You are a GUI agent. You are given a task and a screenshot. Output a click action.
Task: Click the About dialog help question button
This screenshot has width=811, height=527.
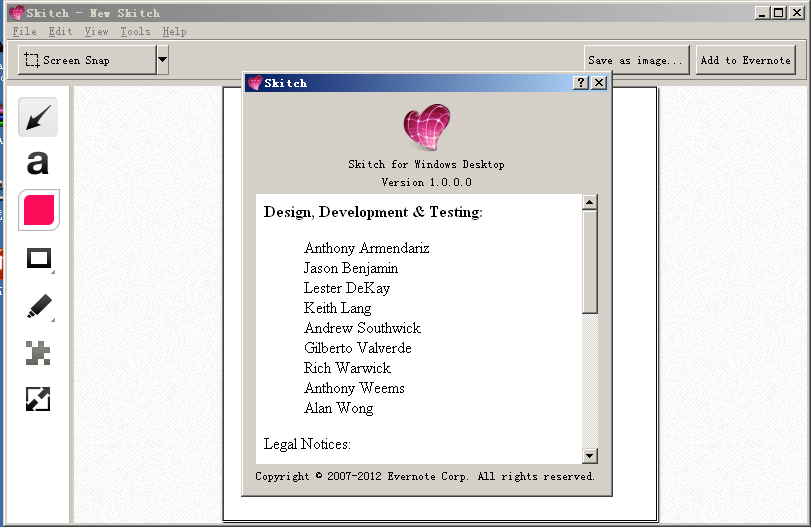tap(581, 83)
